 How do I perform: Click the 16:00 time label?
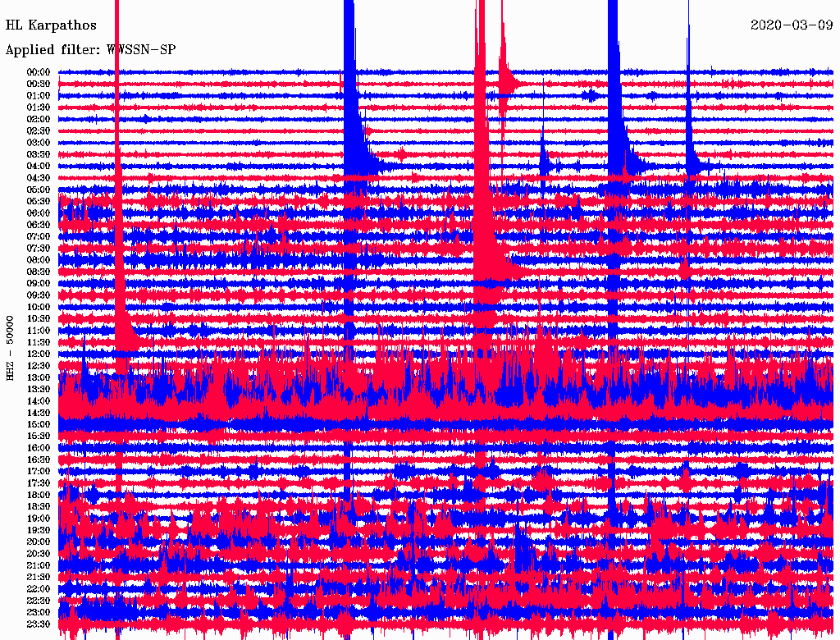coord(39,447)
